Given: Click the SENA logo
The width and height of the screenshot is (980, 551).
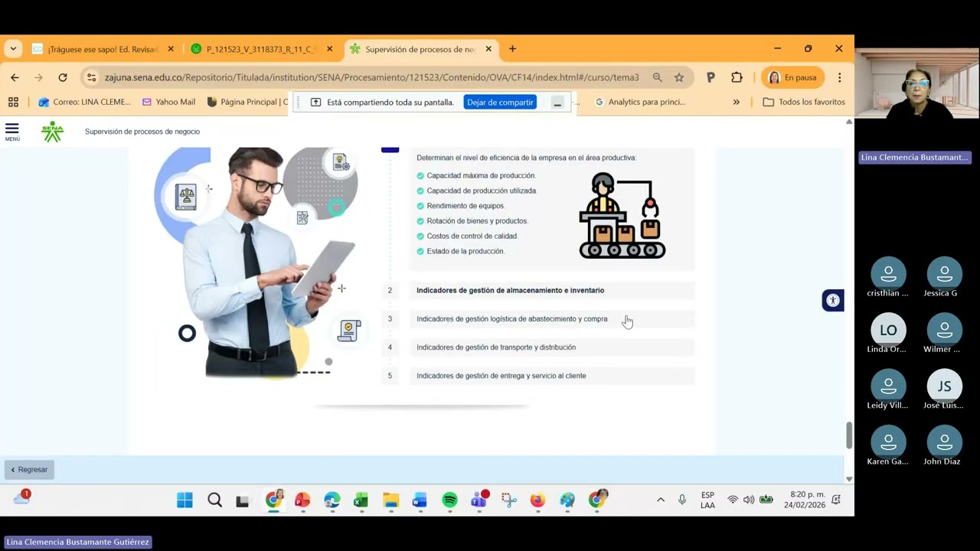Looking at the screenshot, I should click(52, 132).
